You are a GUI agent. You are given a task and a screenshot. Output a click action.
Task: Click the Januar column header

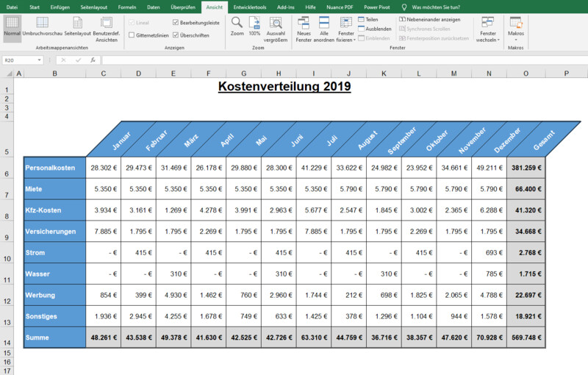point(121,140)
